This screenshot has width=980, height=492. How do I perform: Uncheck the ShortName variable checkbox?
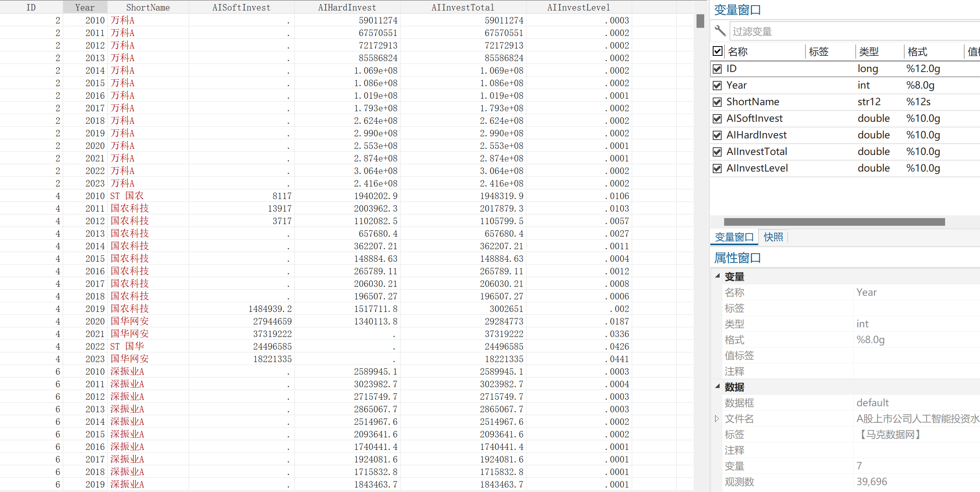point(717,102)
